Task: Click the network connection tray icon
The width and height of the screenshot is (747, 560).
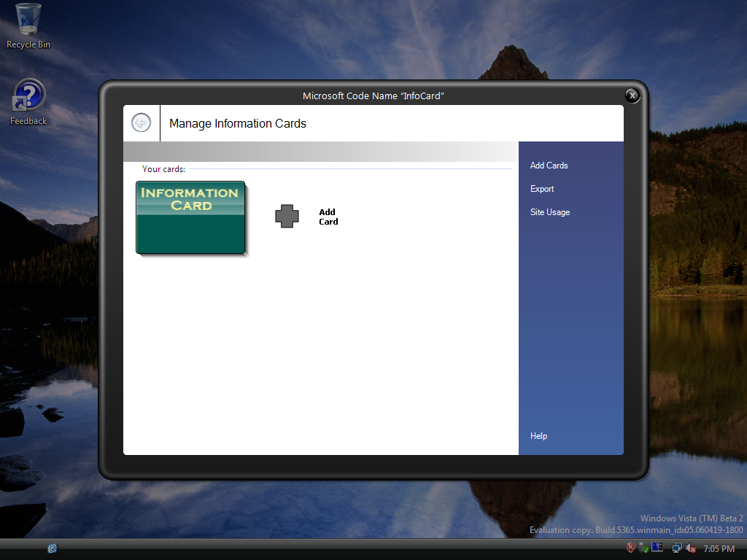Action: click(676, 548)
